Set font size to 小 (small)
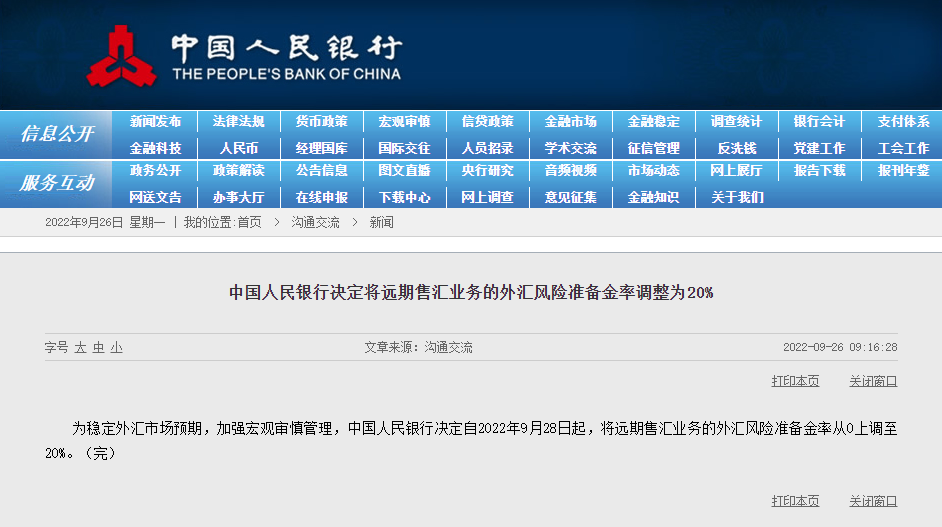 pyautogui.click(x=116, y=348)
